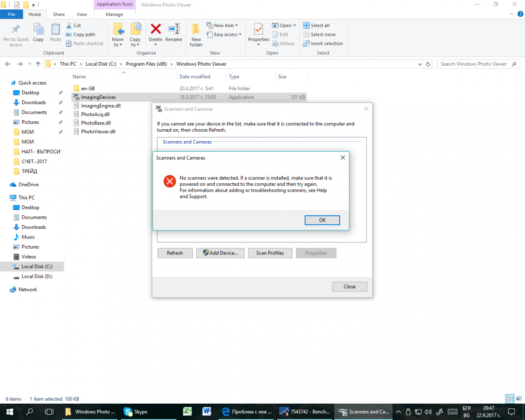The image size is (525, 420).
Task: Create a New folder
Action: (196, 35)
